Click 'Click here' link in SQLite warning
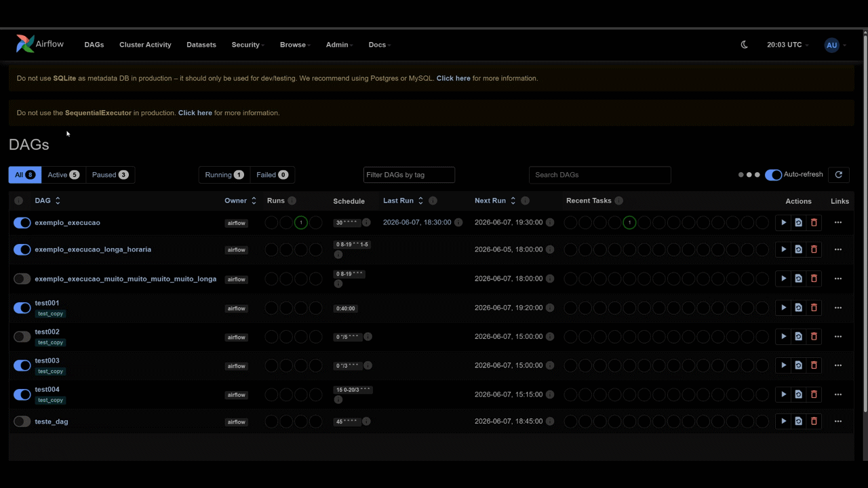The height and width of the screenshot is (488, 868). [x=454, y=78]
